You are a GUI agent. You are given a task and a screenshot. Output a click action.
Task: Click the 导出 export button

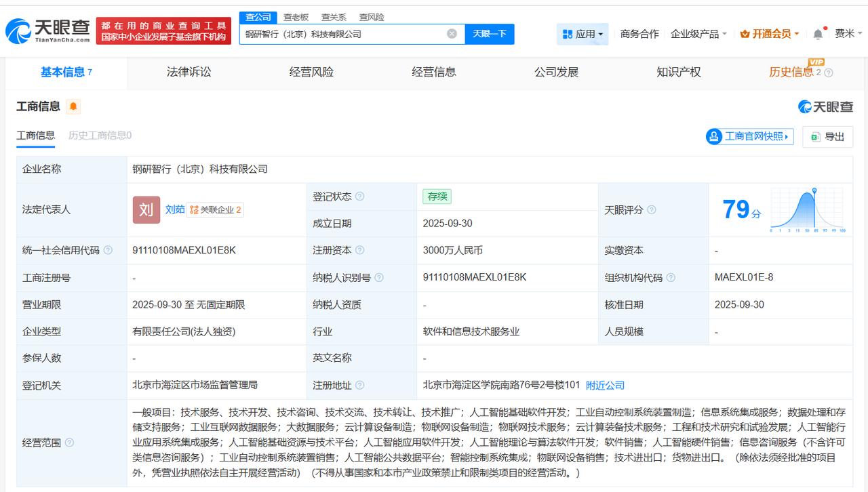point(827,137)
